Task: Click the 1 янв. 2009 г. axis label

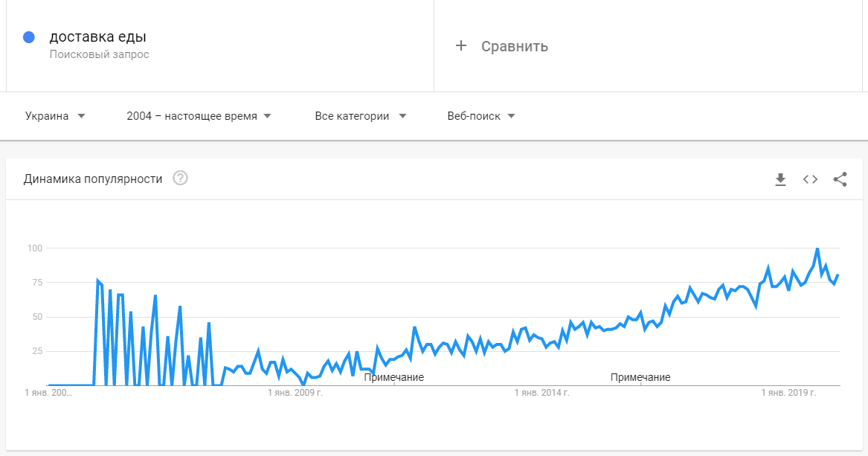Action: (295, 393)
